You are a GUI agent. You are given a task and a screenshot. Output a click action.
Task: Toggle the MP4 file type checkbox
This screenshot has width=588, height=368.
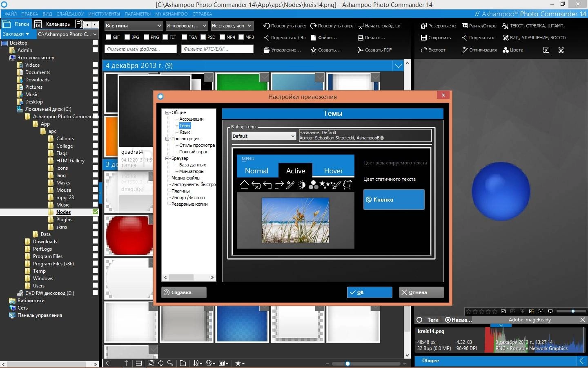coord(223,37)
